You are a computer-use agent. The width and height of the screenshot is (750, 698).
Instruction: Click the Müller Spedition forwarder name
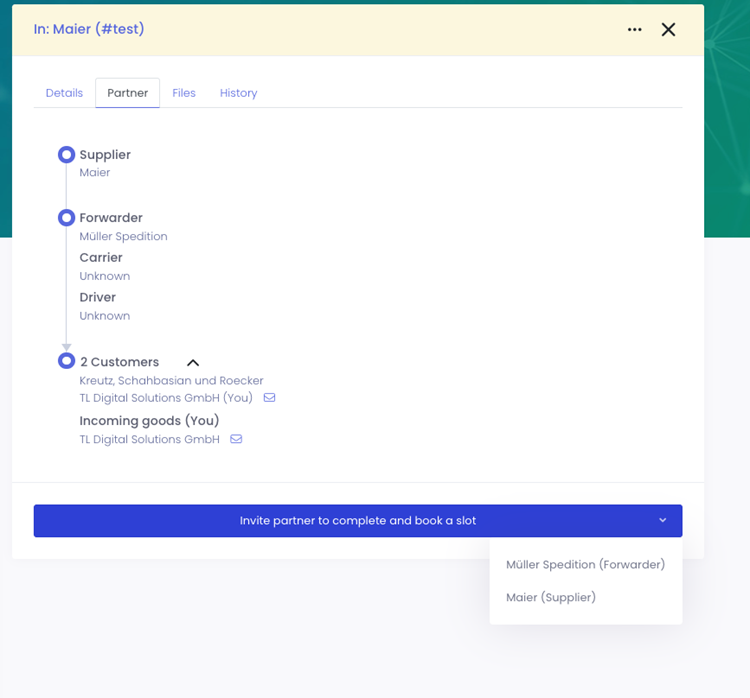click(x=123, y=237)
